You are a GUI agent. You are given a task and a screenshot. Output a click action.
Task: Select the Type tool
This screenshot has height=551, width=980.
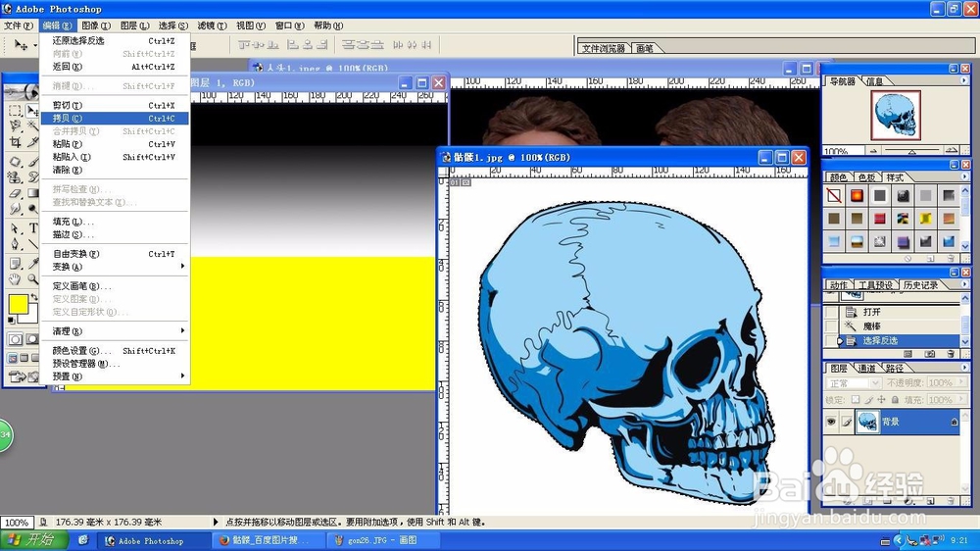click(x=32, y=227)
